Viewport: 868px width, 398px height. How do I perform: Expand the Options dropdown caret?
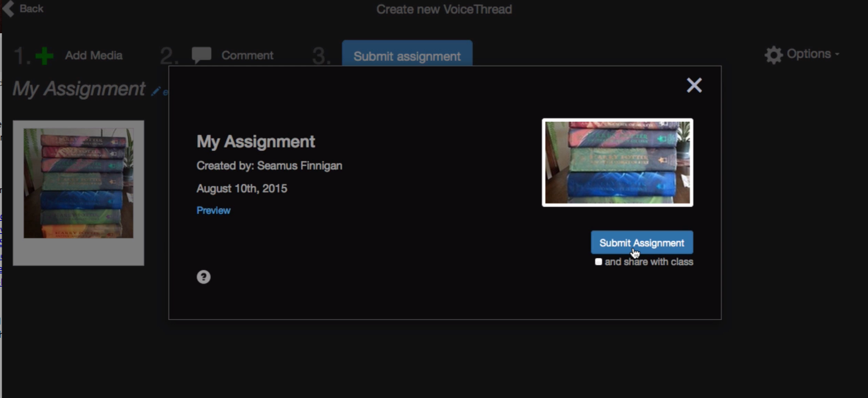[x=837, y=55]
